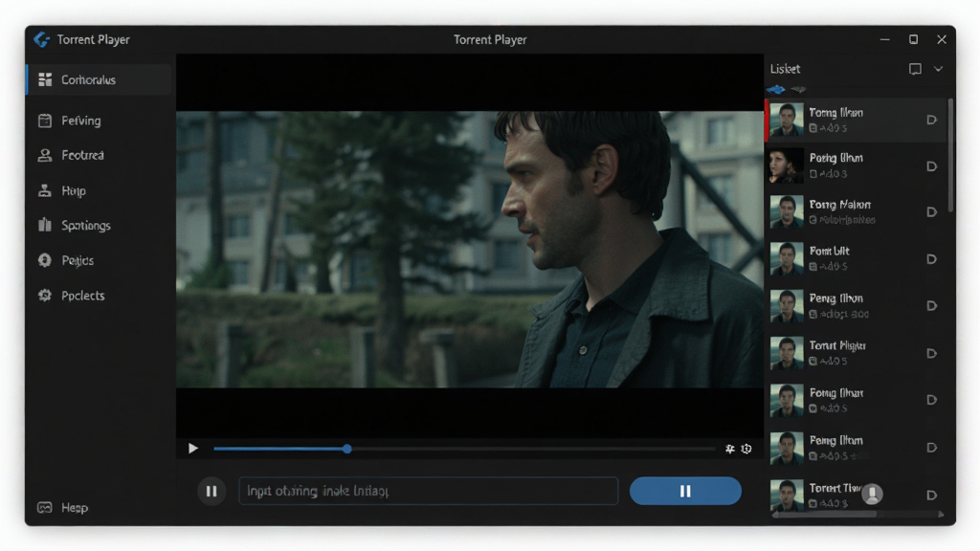980x551 pixels.
Task: Click the blue handle on the seek bar
Action: click(x=346, y=449)
